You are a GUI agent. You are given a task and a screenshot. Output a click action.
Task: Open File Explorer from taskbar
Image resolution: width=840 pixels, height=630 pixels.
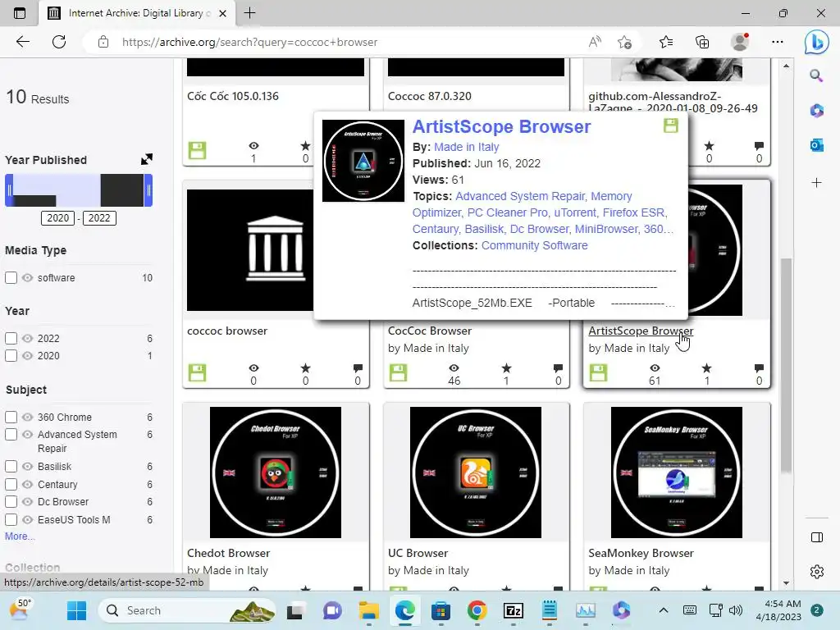point(368,610)
